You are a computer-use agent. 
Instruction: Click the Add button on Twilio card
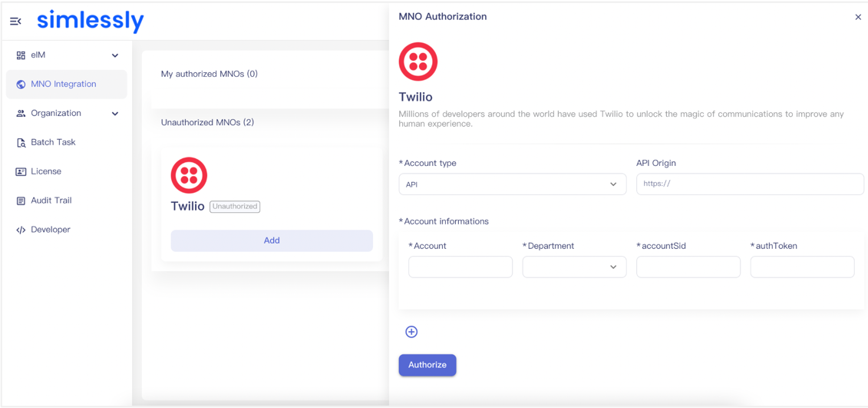(272, 240)
